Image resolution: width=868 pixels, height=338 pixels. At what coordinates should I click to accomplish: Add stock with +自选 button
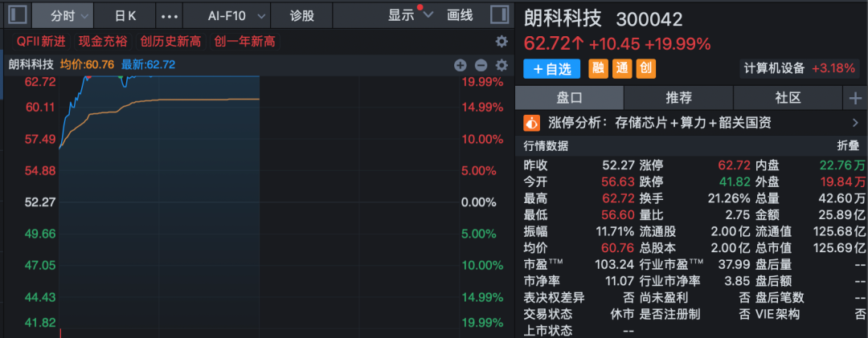[x=552, y=68]
